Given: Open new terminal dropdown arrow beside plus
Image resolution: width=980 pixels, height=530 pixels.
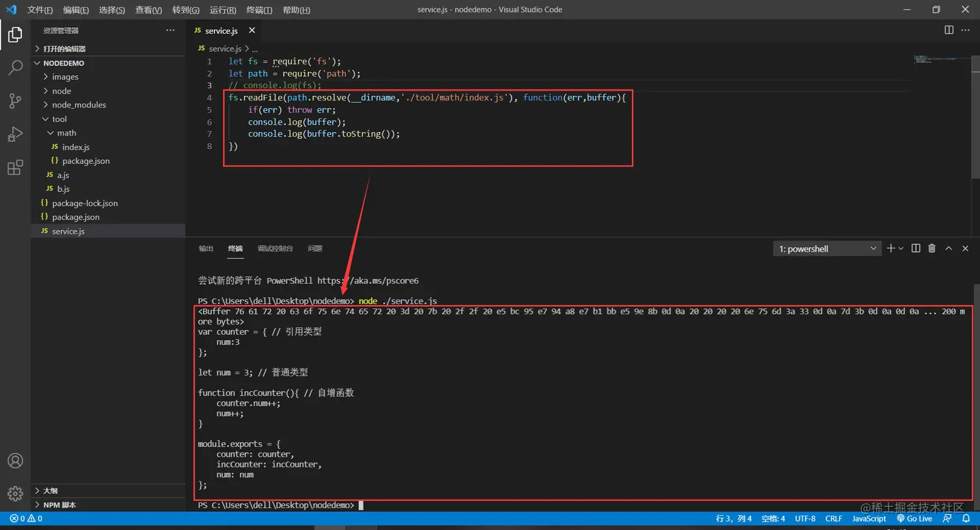Looking at the screenshot, I should pyautogui.click(x=901, y=249).
